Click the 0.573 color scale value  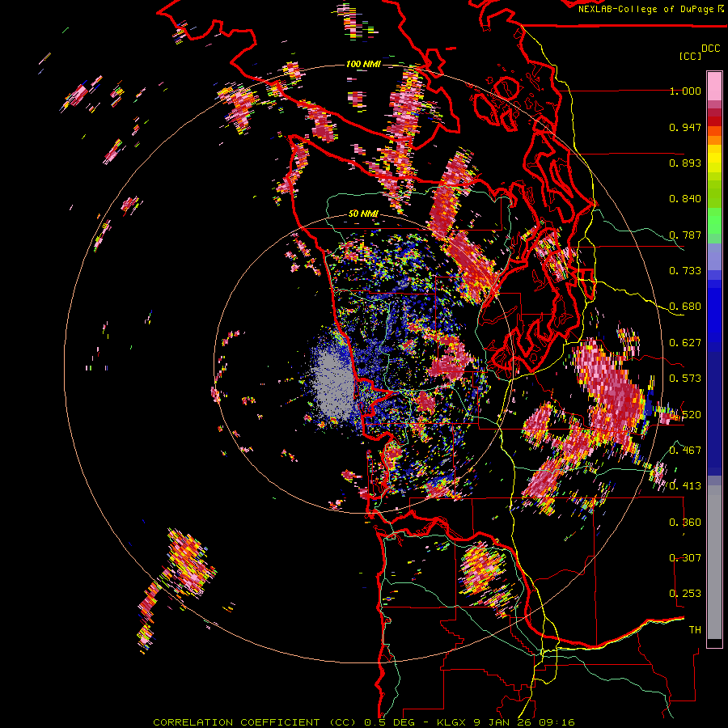[x=685, y=379]
